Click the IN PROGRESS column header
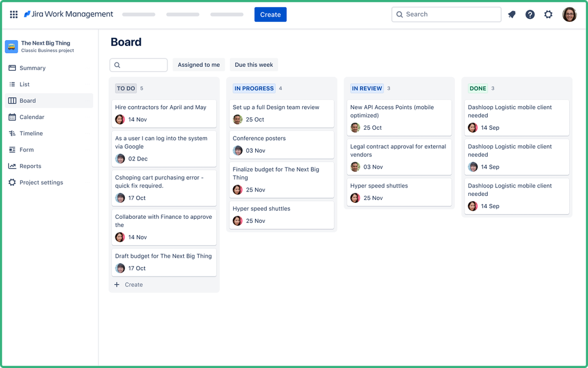 click(254, 88)
